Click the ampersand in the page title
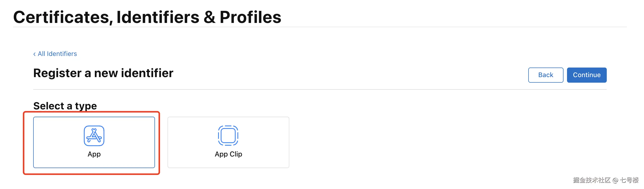This screenshot has height=189, width=644. (x=209, y=17)
